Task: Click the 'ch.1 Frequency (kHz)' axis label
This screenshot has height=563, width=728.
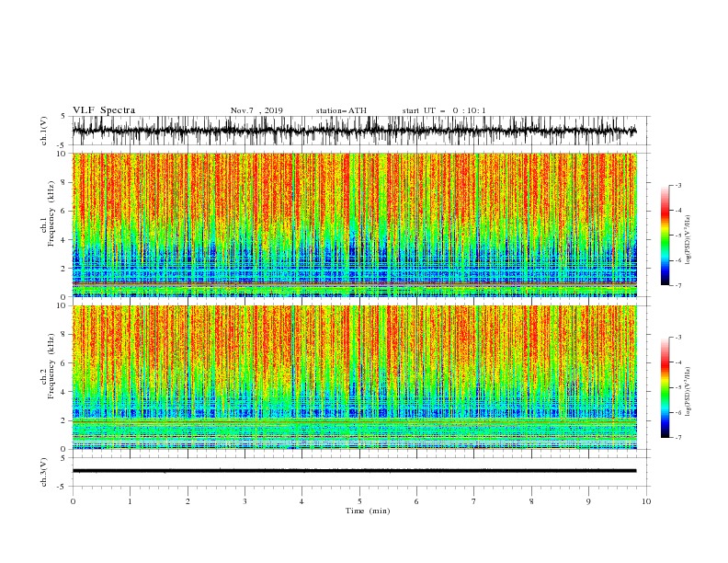Action: pos(48,213)
